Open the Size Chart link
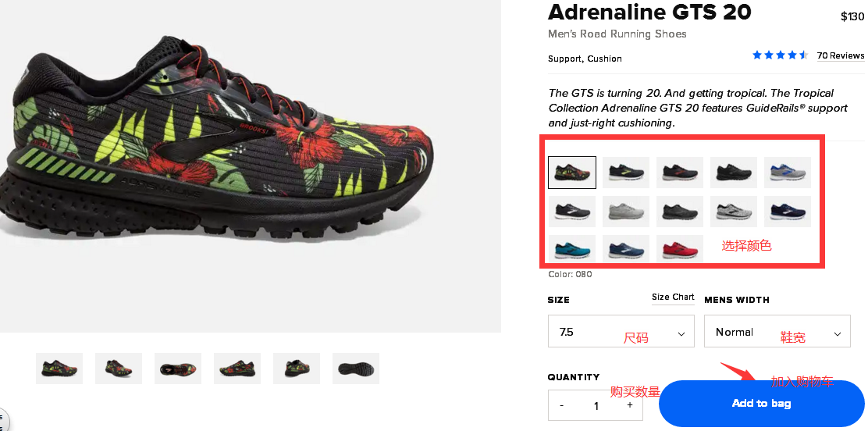The image size is (868, 431). coord(673,297)
